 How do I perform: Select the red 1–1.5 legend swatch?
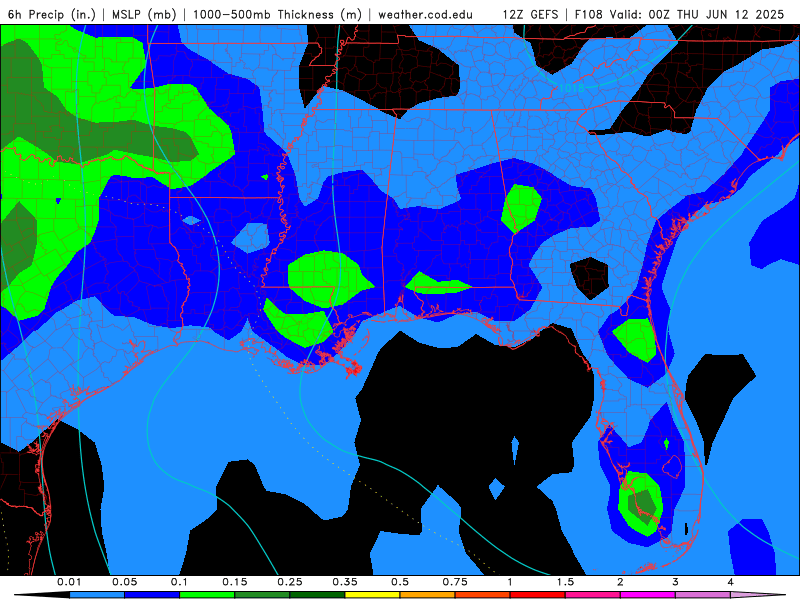point(538,595)
